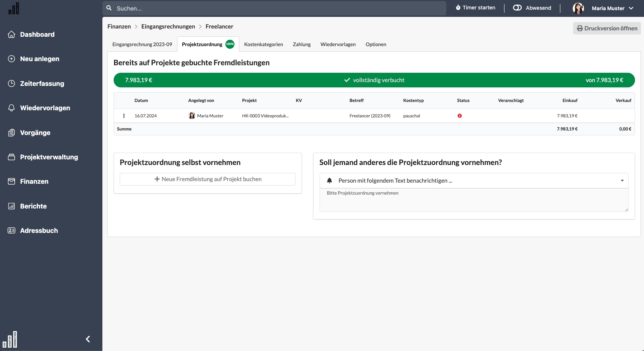Start the timer in top bar

tap(475, 8)
